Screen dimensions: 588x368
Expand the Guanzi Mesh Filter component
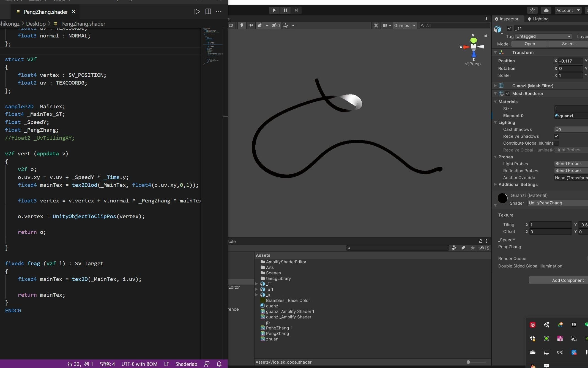tap(495, 86)
